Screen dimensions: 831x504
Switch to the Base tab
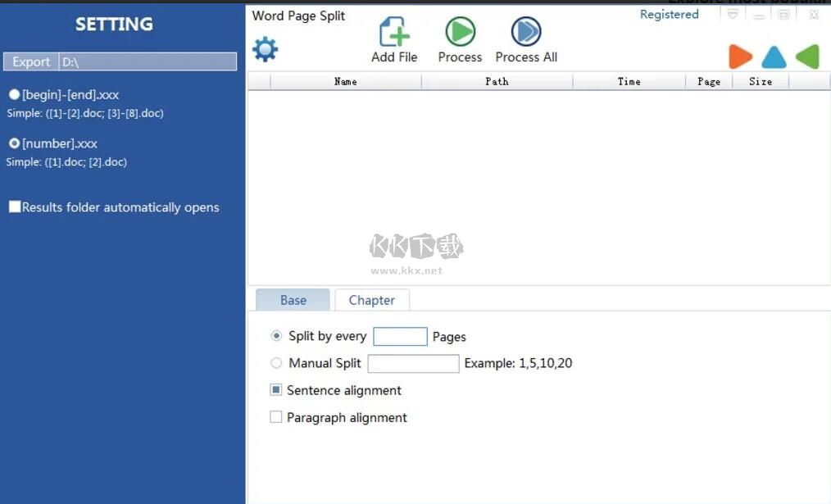point(293,300)
